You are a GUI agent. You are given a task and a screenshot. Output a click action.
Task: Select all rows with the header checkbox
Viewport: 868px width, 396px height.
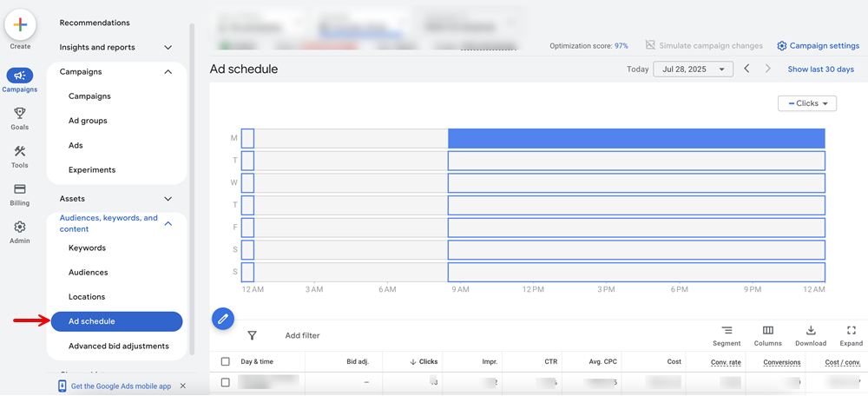(226, 361)
